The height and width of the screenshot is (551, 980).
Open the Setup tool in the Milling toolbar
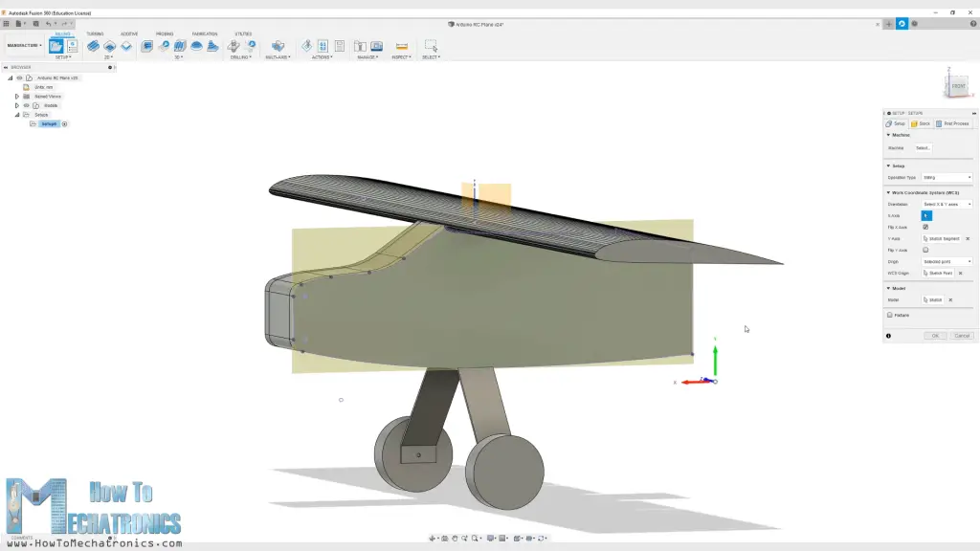(56, 44)
